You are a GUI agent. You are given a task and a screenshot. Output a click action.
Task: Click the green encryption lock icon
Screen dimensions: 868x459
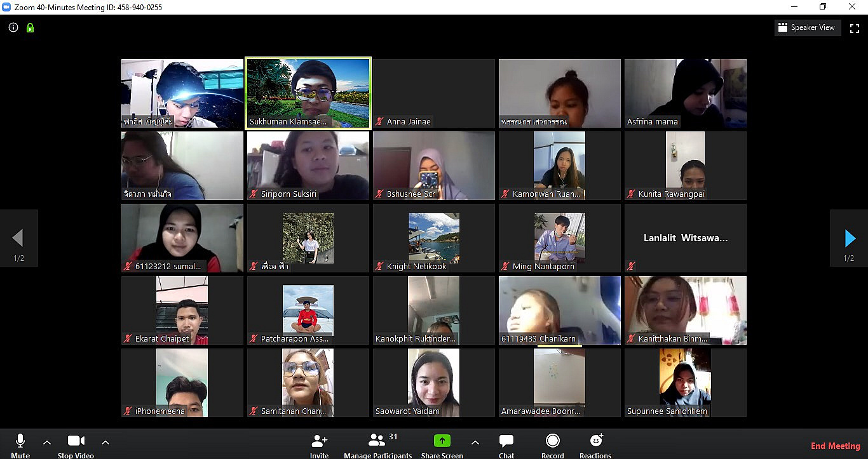click(30, 28)
